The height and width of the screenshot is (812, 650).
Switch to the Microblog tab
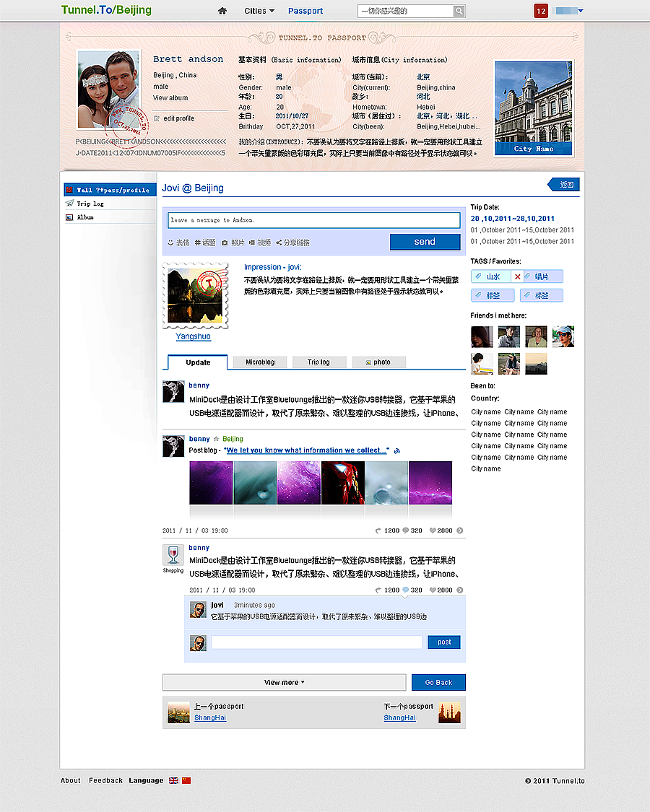coord(259,362)
